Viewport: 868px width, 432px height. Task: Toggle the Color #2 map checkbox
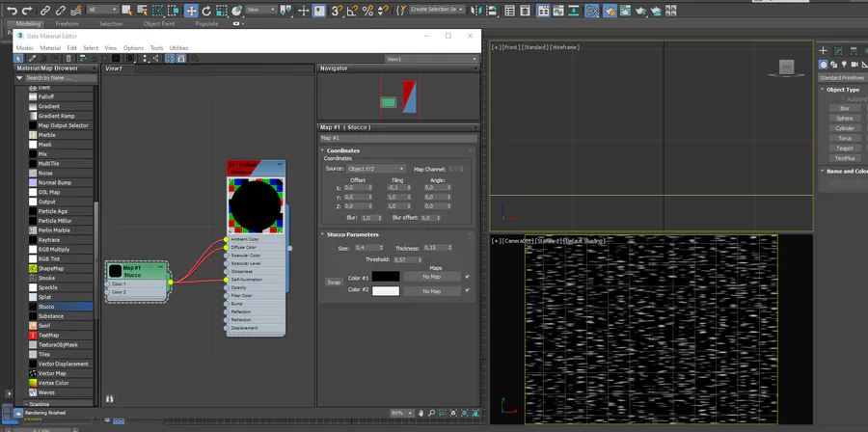click(x=467, y=290)
